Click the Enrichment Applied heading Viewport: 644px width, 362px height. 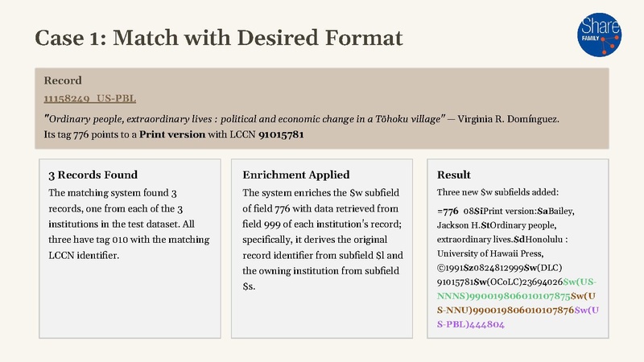pos(295,175)
